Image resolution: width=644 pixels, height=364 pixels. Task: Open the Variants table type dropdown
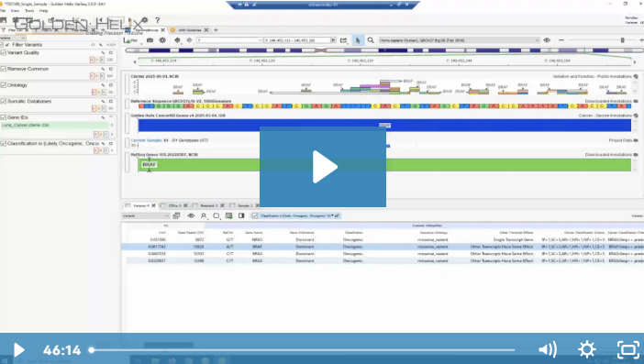[x=146, y=215]
